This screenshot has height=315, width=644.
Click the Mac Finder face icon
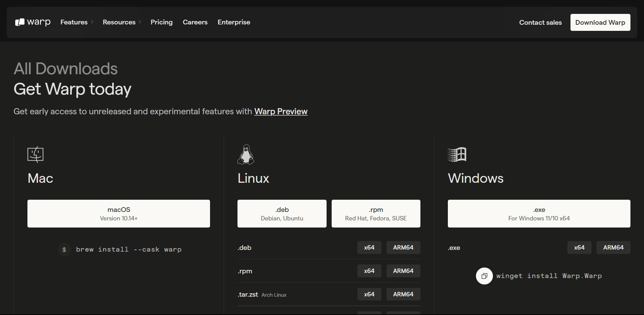point(36,155)
